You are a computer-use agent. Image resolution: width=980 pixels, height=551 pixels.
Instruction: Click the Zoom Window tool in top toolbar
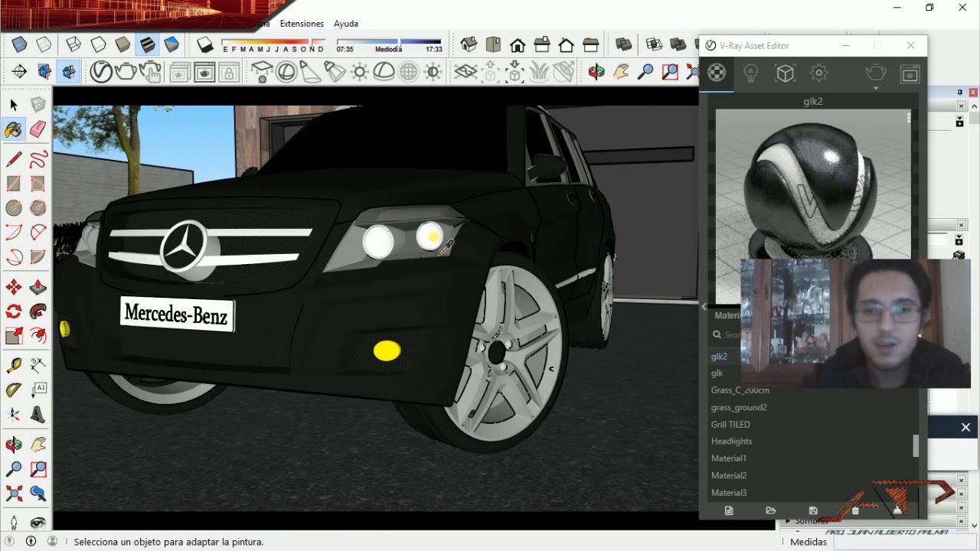pyautogui.click(x=670, y=72)
